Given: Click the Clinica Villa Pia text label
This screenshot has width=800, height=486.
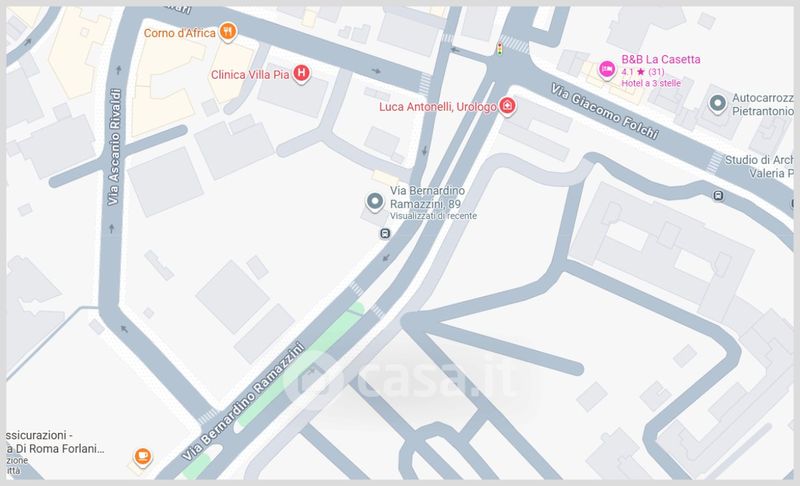Looking at the screenshot, I should click(x=250, y=74).
